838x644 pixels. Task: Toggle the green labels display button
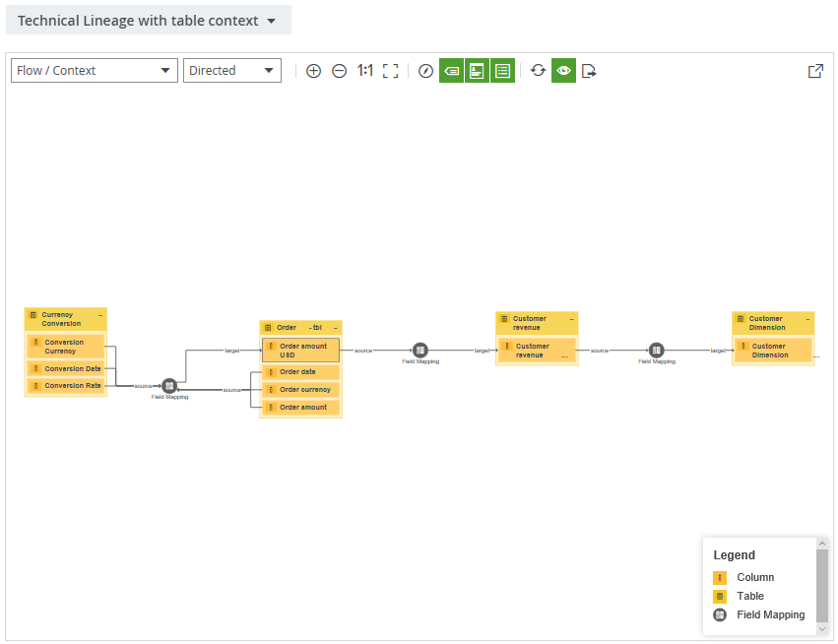click(451, 71)
